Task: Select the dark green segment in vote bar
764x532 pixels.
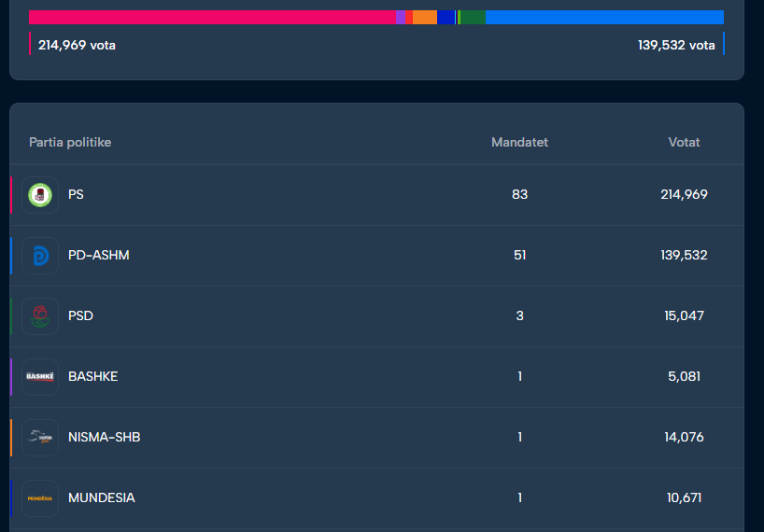Action: (x=473, y=17)
